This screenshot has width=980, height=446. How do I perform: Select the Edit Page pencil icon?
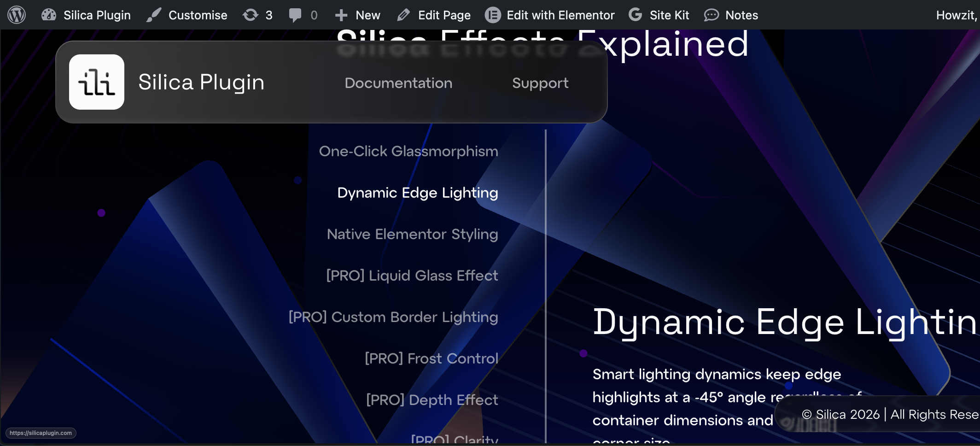(x=403, y=15)
